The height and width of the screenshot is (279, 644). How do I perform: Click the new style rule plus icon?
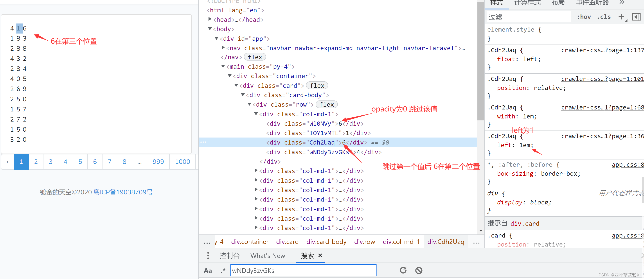click(x=621, y=17)
